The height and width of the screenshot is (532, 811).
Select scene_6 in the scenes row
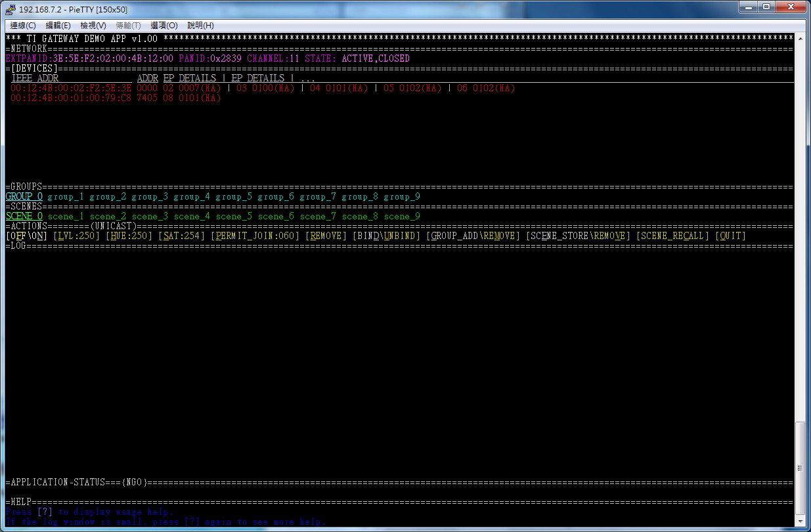pos(276,216)
